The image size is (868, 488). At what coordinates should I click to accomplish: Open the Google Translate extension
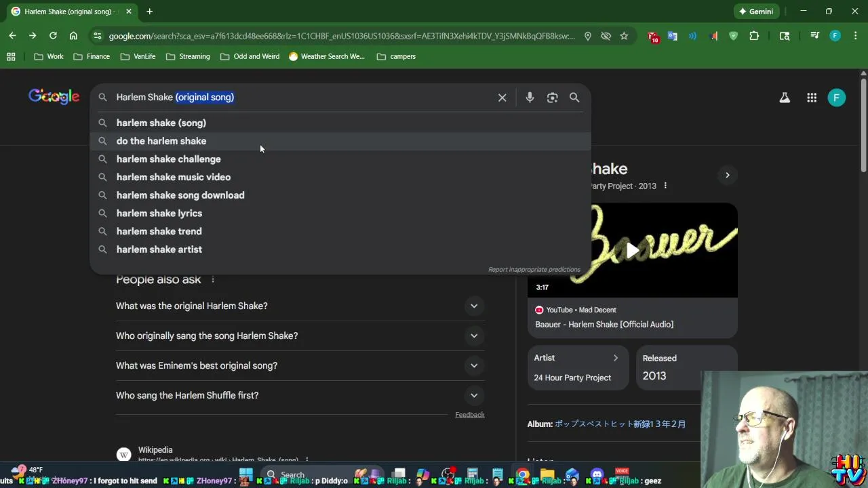pos(673,36)
